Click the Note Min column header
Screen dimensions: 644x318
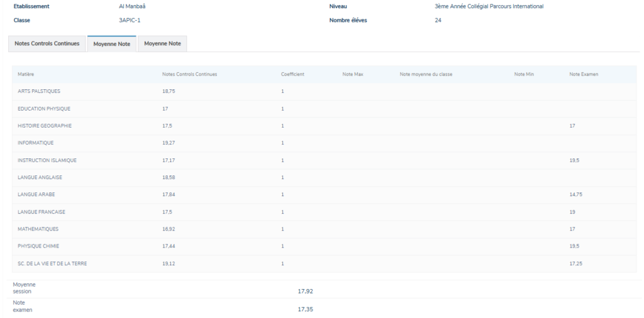point(524,74)
